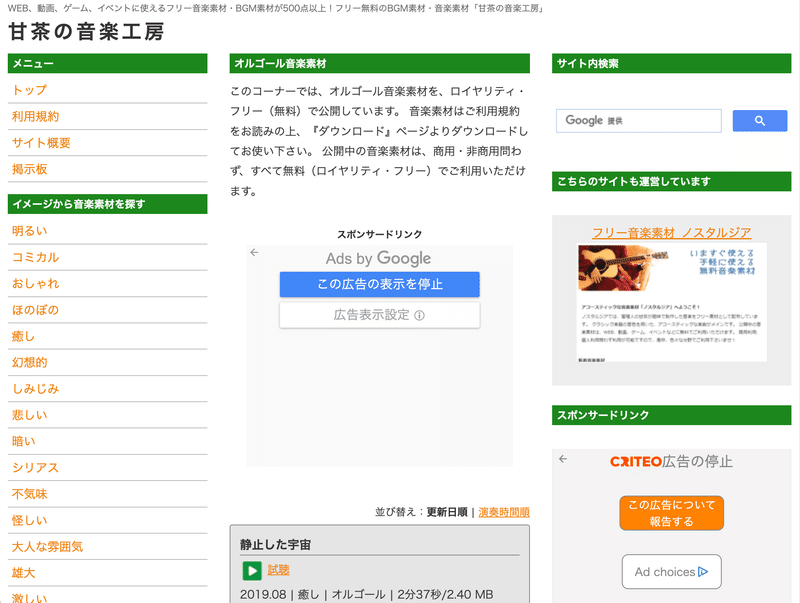Browse ほのぼの music materials
Screen dimensions: 800x603
click(36, 310)
